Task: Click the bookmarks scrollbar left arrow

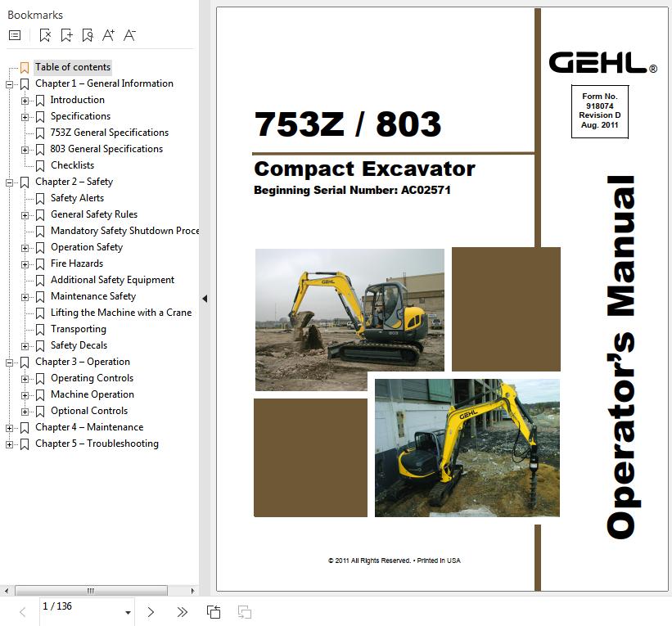Action: coord(6,591)
